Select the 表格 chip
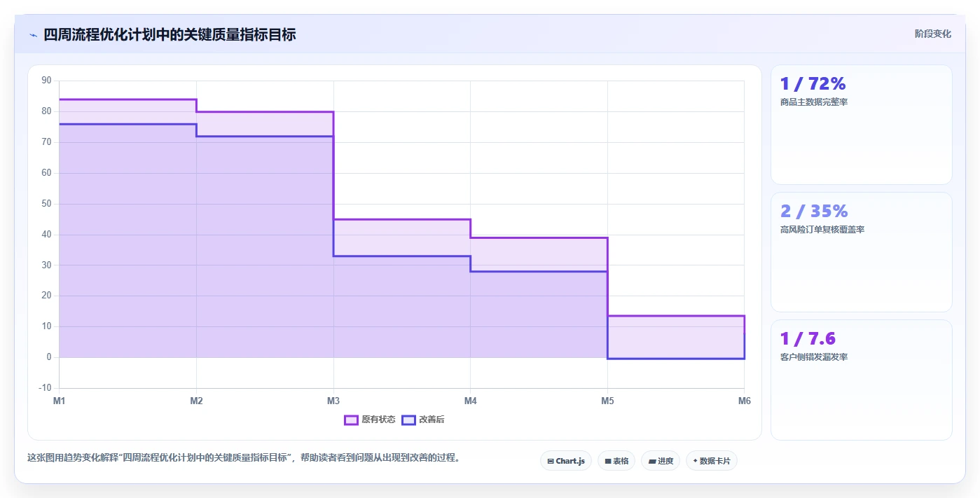The image size is (980, 498). coord(616,461)
